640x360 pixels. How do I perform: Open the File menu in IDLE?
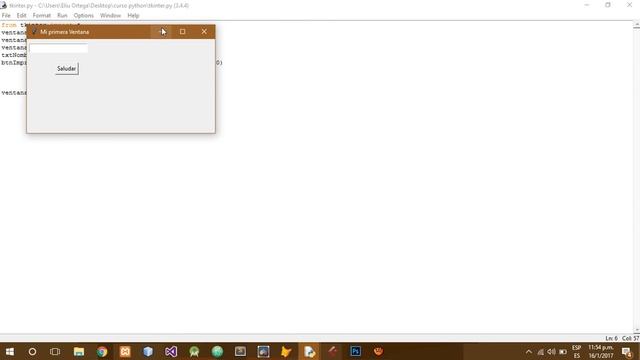coord(6,16)
